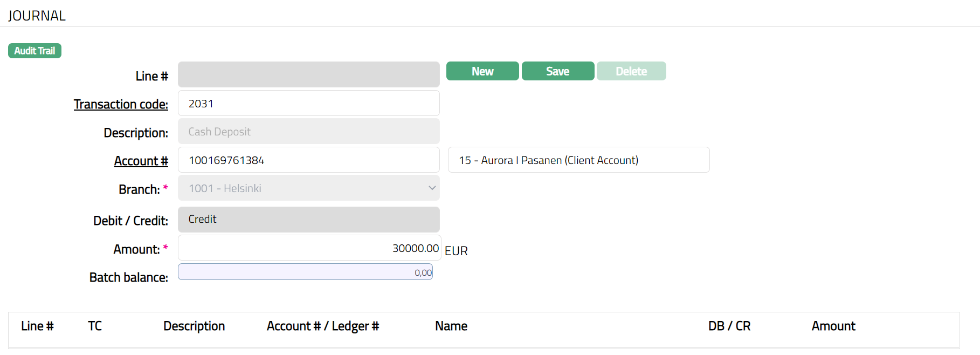
Task: Click the Account # / Ledger # column header
Action: [x=323, y=326]
